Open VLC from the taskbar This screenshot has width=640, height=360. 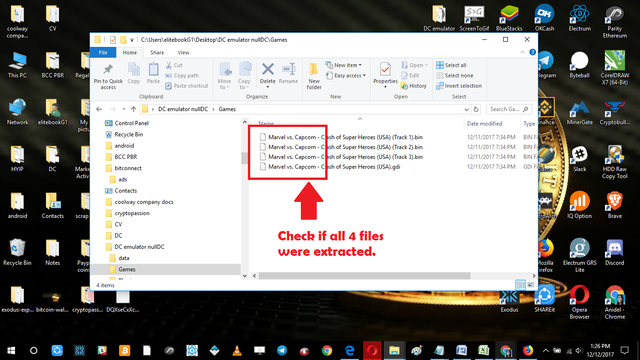click(x=237, y=351)
